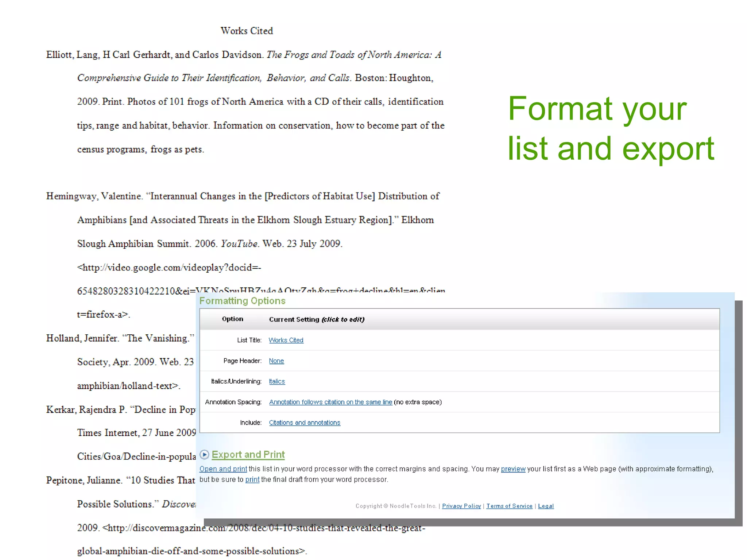Click the 'Open and print' link

[x=223, y=469]
